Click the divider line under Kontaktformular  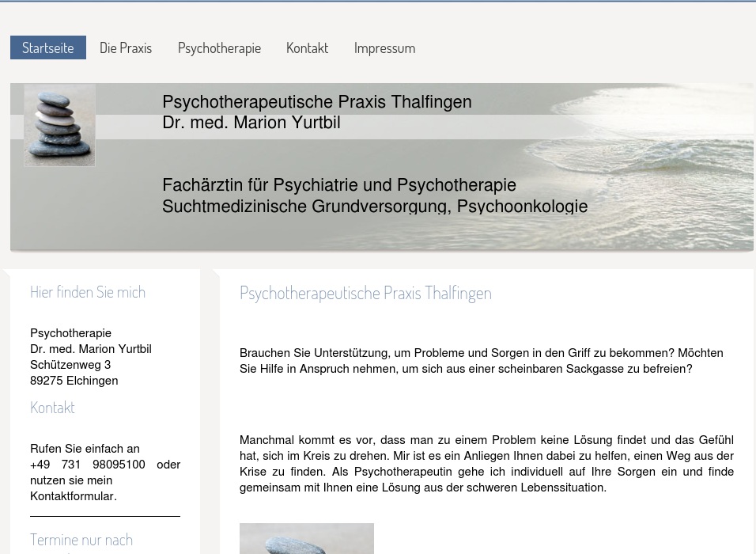[105, 514]
